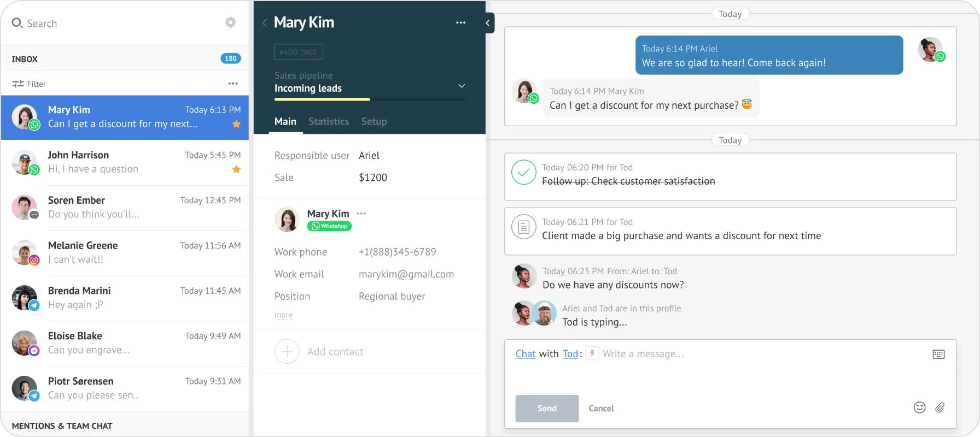Click the Add contact plus icon
980x437 pixels.
[287, 352]
